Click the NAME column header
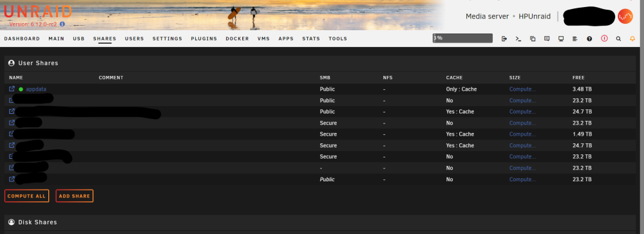644x234 pixels. [16, 77]
